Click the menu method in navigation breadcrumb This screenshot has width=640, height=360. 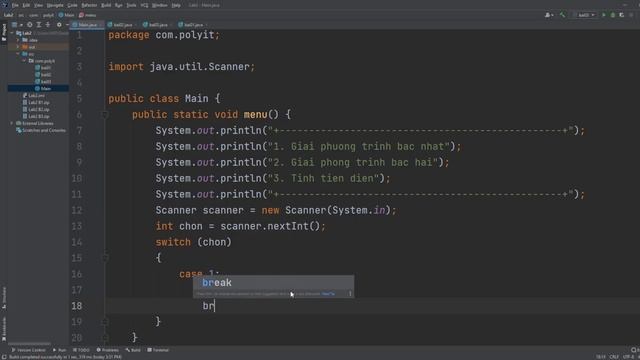(x=87, y=15)
